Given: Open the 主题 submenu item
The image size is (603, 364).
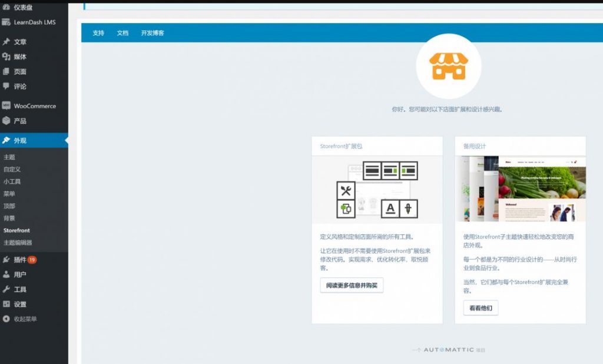Looking at the screenshot, I should click(9, 157).
